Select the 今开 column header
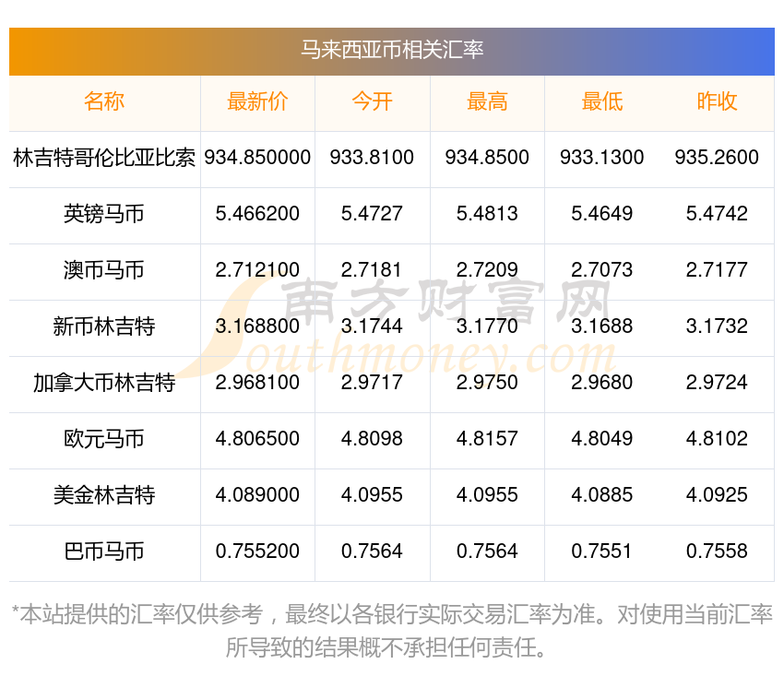Image resolution: width=784 pixels, height=676 pixels. click(x=372, y=101)
